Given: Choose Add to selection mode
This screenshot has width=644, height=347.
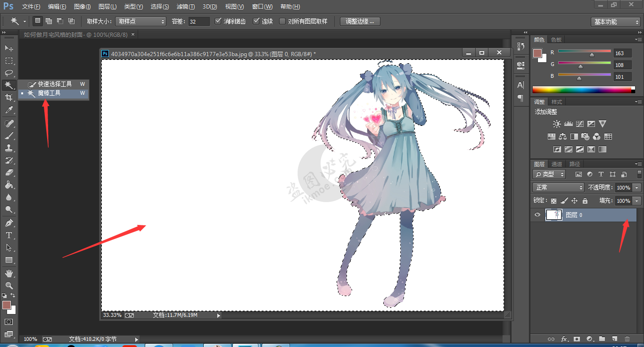Looking at the screenshot, I should pos(49,21).
